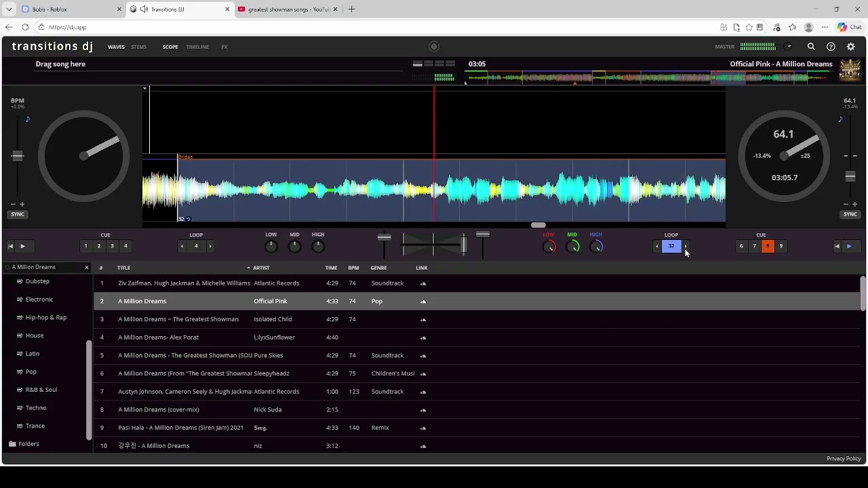Click the Official Pink album art thumbnail

click(x=850, y=70)
